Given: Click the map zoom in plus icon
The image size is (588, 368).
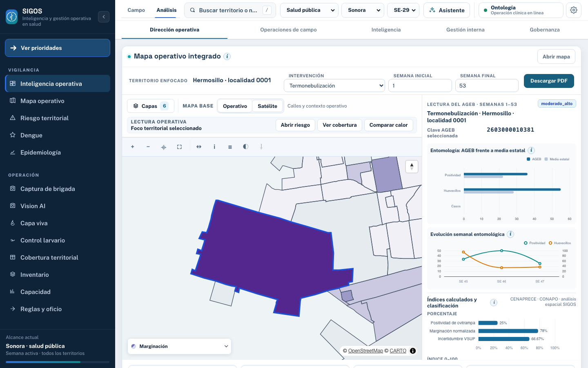Looking at the screenshot, I should click(x=133, y=147).
